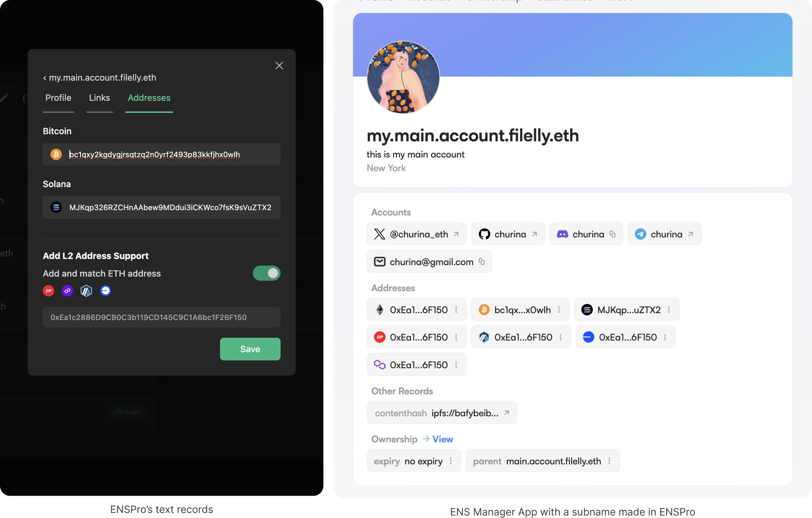Copy the churina@gmail.com email address
Screen dimensions: 812x518
(482, 262)
